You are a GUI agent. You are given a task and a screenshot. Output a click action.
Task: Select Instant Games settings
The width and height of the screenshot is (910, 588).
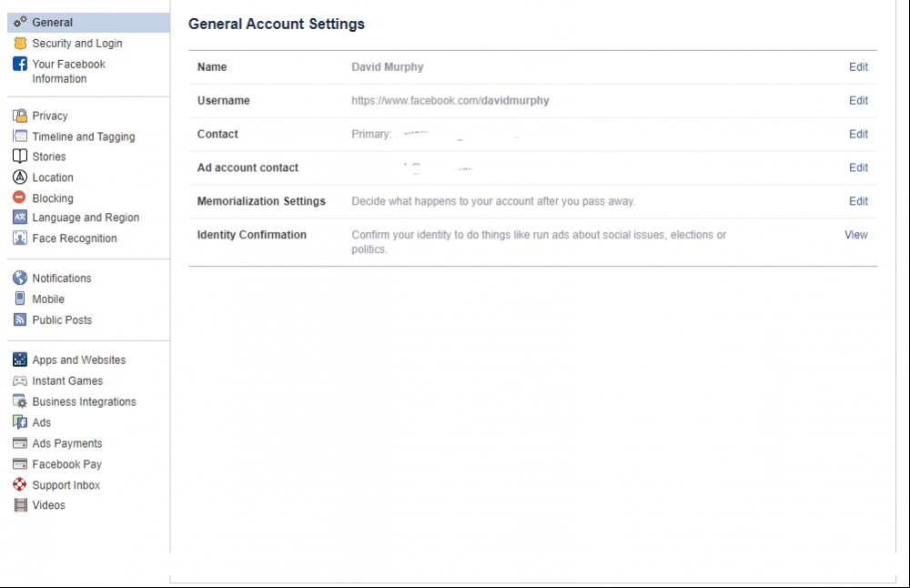pyautogui.click(x=67, y=380)
